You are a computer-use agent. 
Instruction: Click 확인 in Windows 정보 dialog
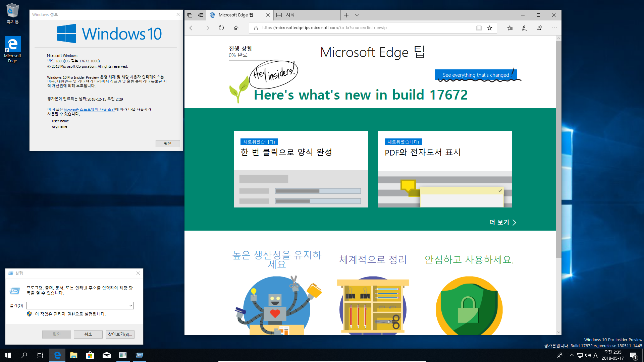[168, 143]
